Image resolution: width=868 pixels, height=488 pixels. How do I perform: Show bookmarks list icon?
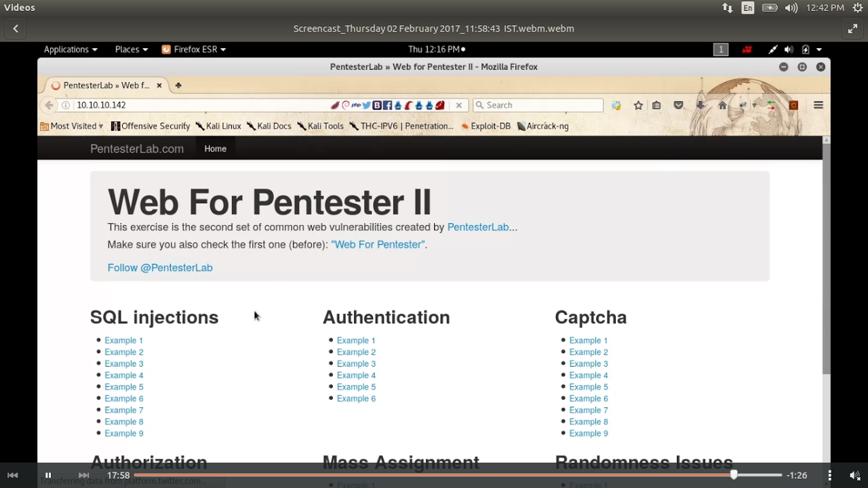coord(656,105)
